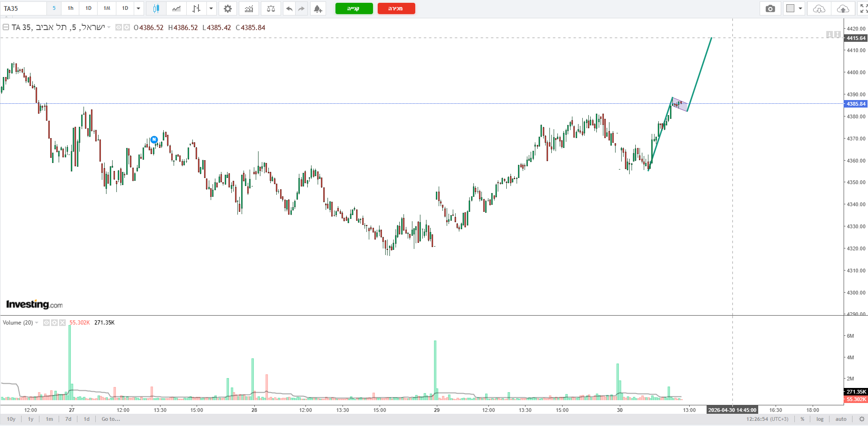Select the first 1D interval button
This screenshot has height=426, width=868.
(88, 8)
